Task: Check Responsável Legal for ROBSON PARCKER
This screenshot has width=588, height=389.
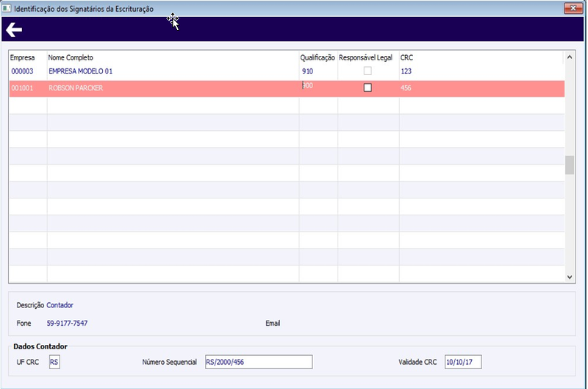Action: tap(367, 88)
